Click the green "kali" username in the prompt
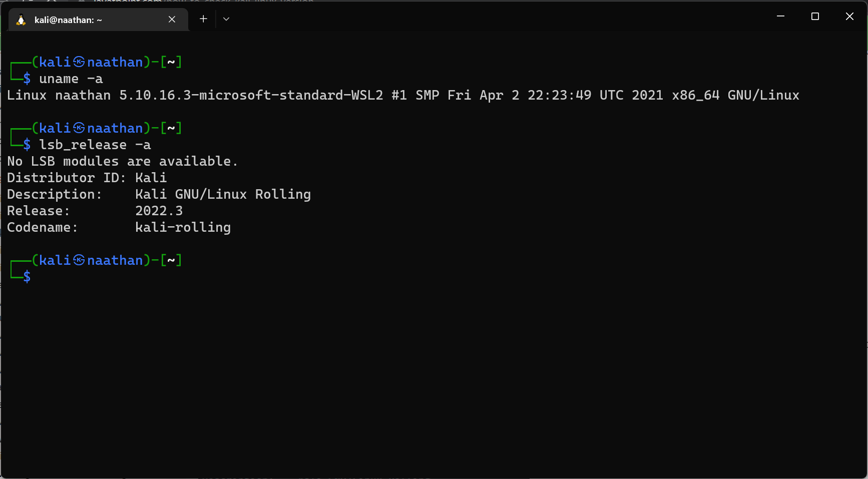This screenshot has width=868, height=479. pyautogui.click(x=56, y=260)
